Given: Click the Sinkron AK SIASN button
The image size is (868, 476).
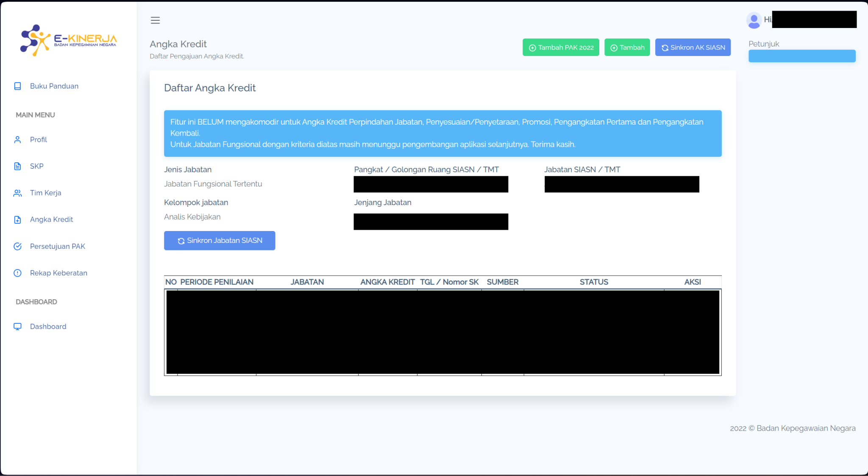Looking at the screenshot, I should point(693,47).
